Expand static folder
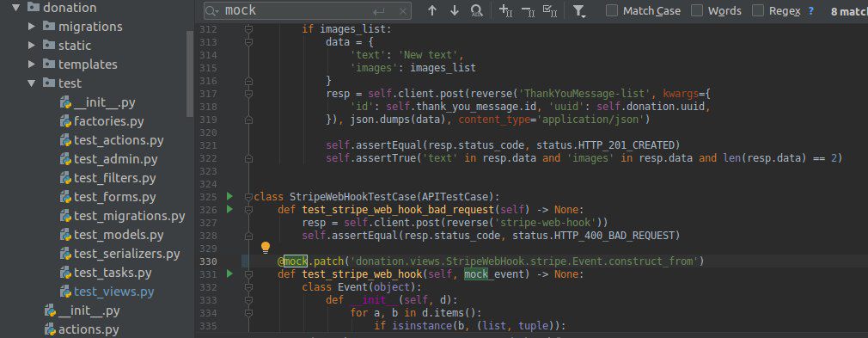 (x=32, y=46)
